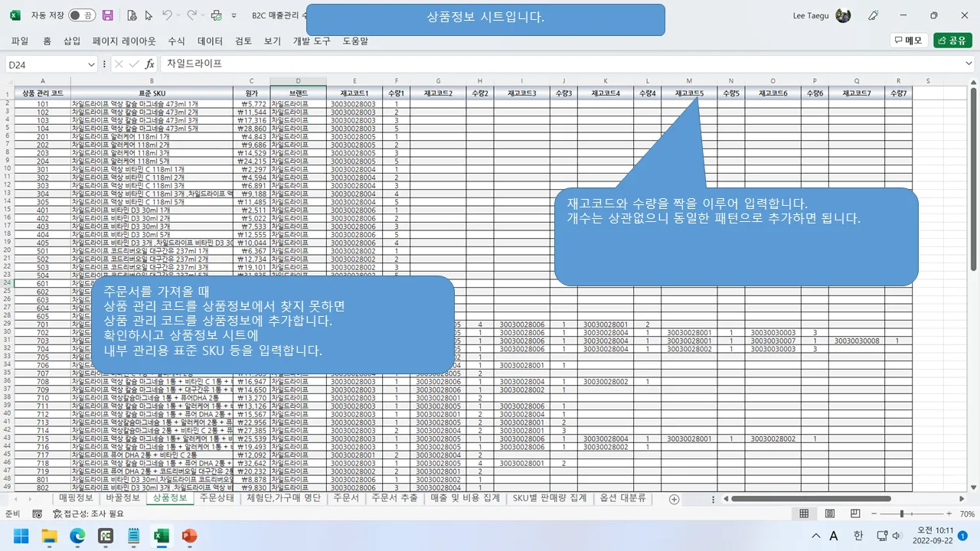Image resolution: width=980 pixels, height=551 pixels.
Task: Toggle the 자동 저장 autosave switch
Action: tap(81, 15)
